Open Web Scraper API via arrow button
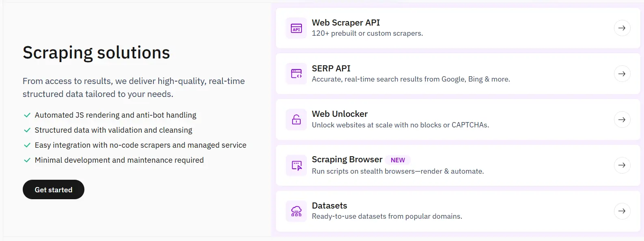Image resolution: width=644 pixels, height=241 pixels. [622, 28]
